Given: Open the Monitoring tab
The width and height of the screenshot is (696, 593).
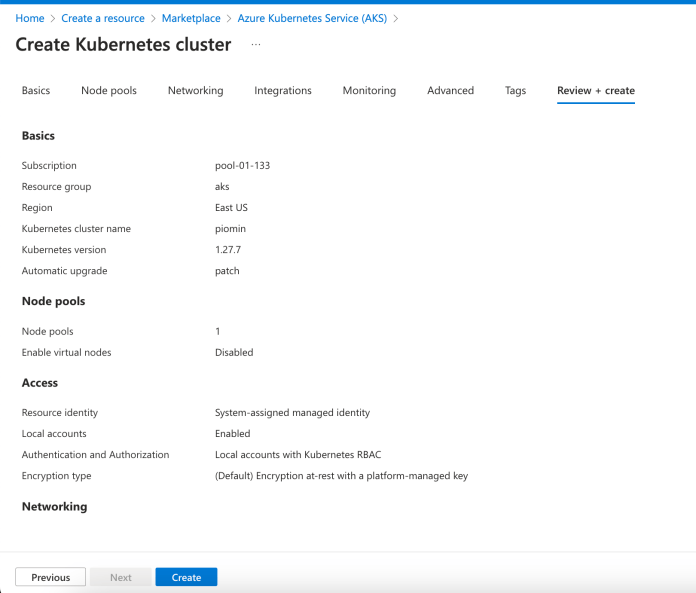Looking at the screenshot, I should click(369, 90).
